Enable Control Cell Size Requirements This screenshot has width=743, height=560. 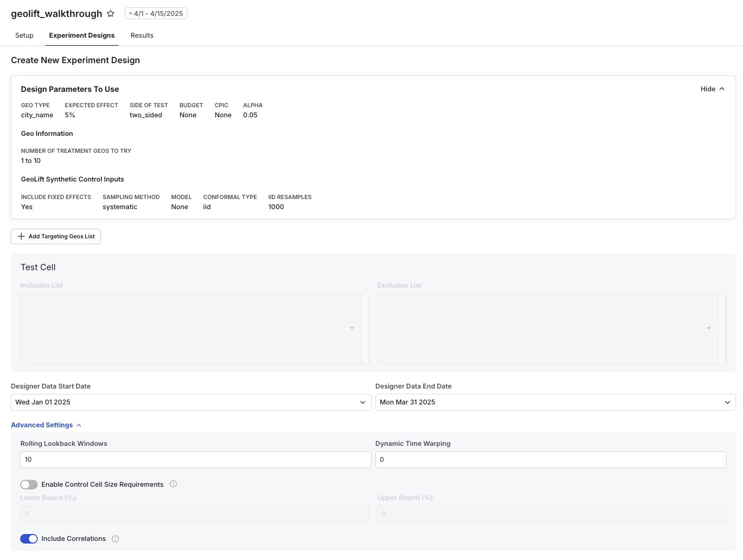pyautogui.click(x=29, y=484)
